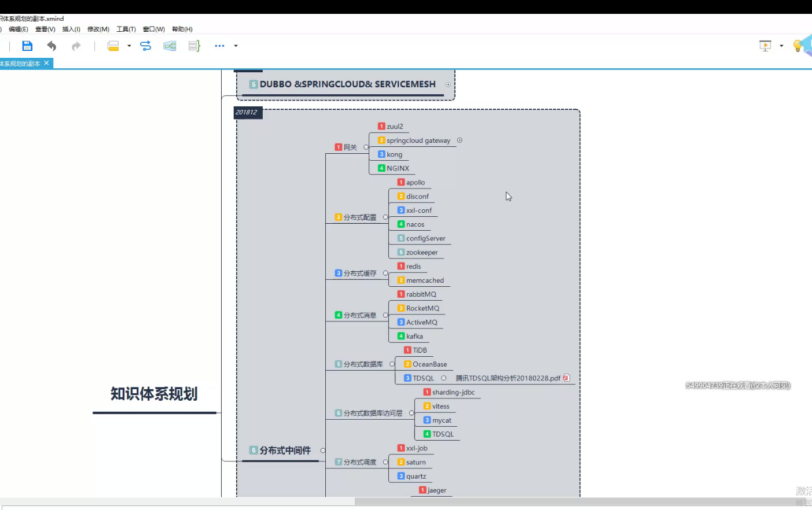Click the yellow insert topic icon
The width and height of the screenshot is (812, 510).
(x=113, y=46)
